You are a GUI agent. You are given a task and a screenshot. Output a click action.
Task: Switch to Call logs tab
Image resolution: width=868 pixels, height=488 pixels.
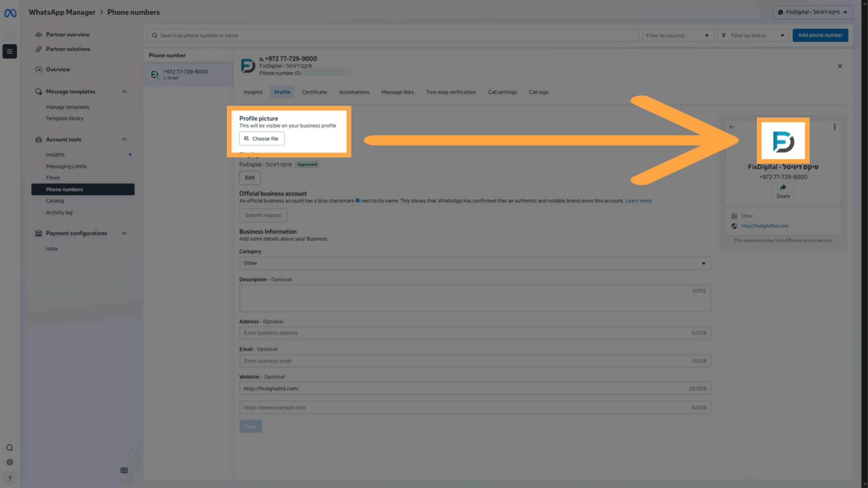[538, 92]
